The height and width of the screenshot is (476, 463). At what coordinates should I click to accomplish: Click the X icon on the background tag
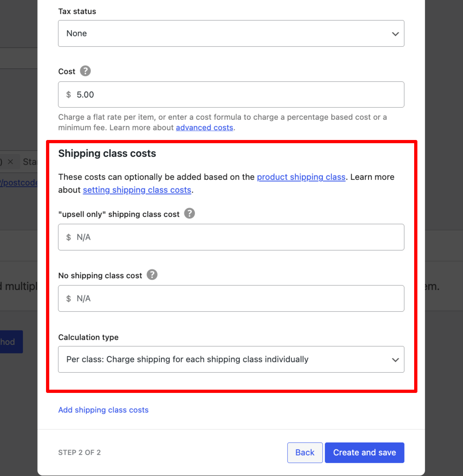[x=10, y=162]
